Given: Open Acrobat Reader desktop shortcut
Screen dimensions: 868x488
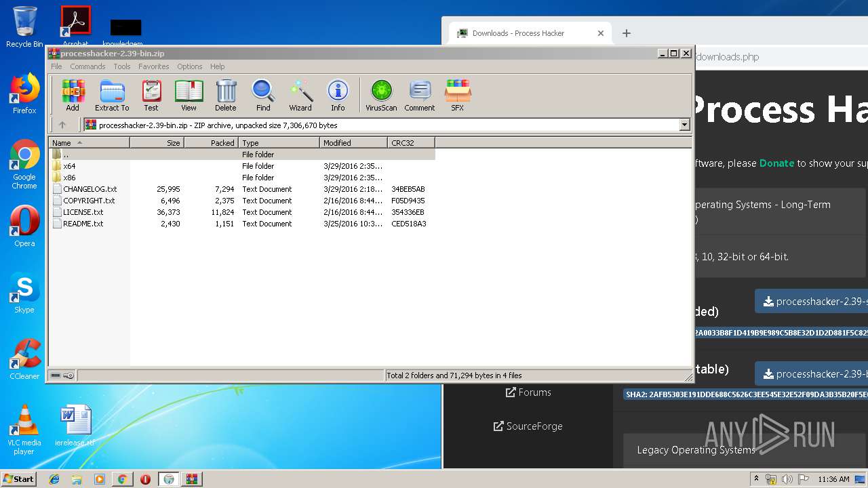Looking at the screenshot, I should tap(75, 26).
